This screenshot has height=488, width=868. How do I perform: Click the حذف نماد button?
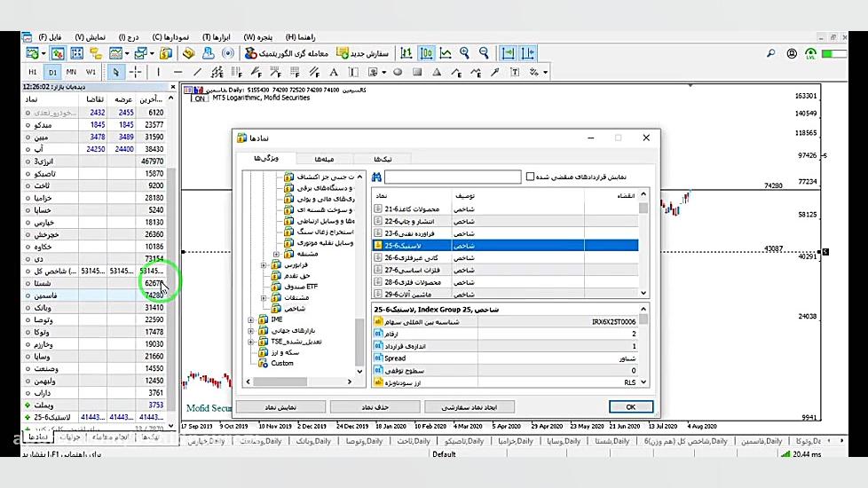[375, 406]
